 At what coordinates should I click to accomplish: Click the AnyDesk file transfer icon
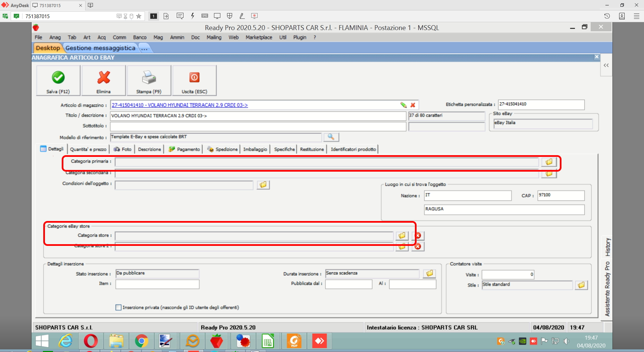point(166,16)
